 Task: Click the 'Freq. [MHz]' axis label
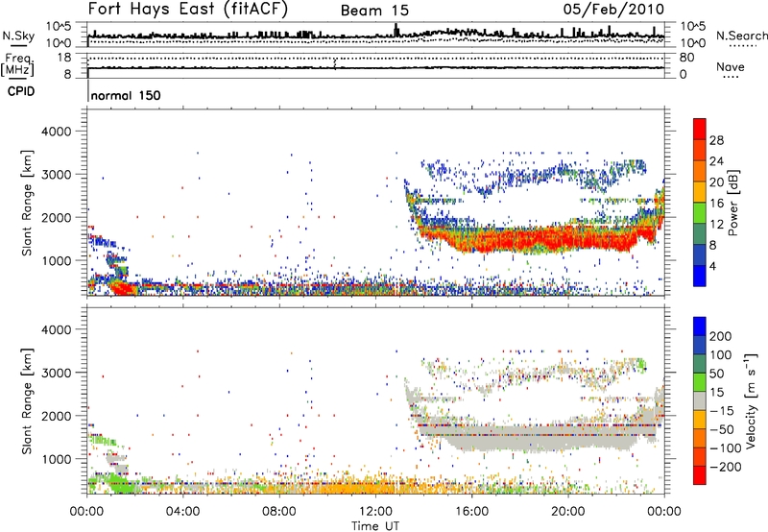tap(17, 64)
